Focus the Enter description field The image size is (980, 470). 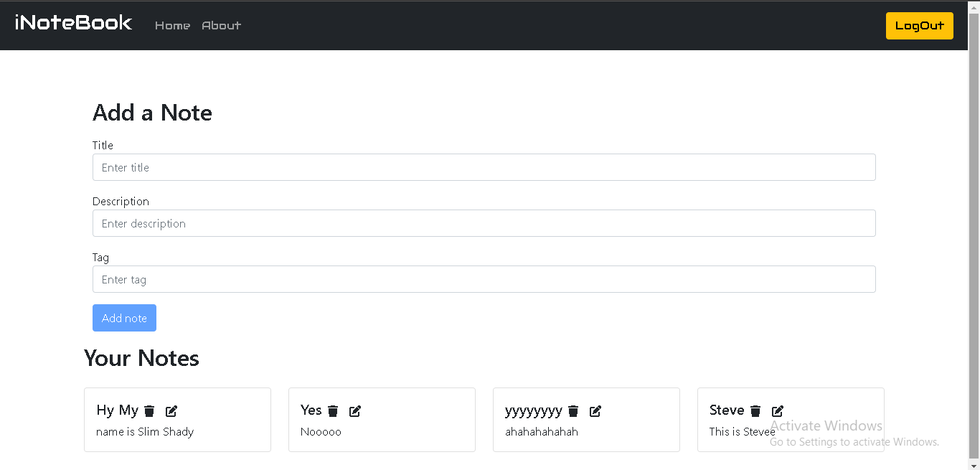tap(484, 222)
